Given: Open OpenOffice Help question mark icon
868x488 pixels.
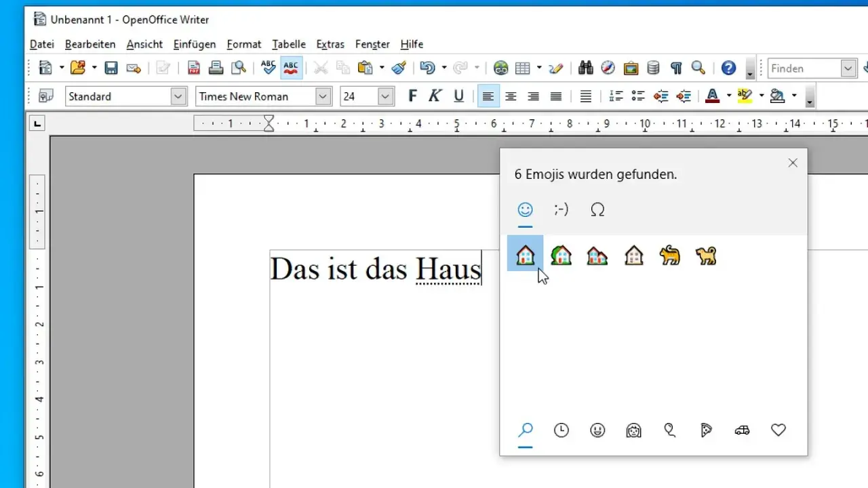Looking at the screenshot, I should 728,68.
